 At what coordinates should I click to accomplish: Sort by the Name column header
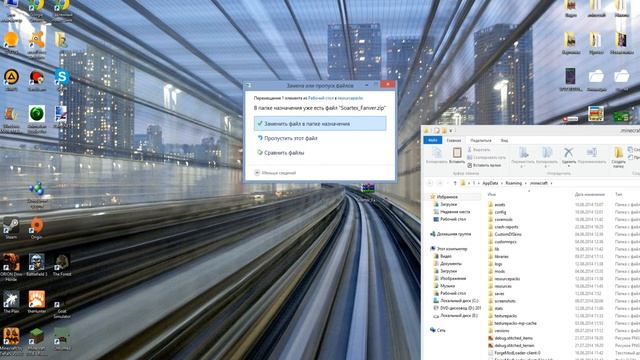tap(492, 195)
